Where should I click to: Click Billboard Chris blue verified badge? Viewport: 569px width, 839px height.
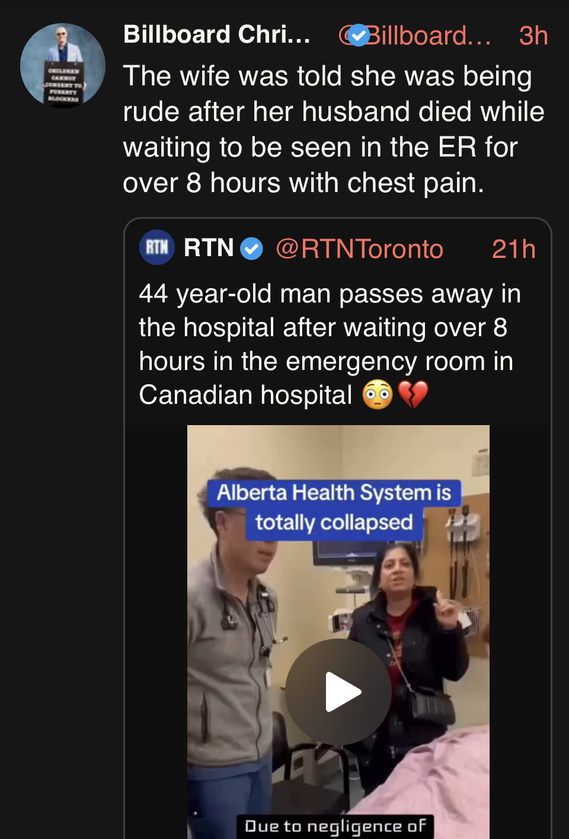click(x=359, y=36)
